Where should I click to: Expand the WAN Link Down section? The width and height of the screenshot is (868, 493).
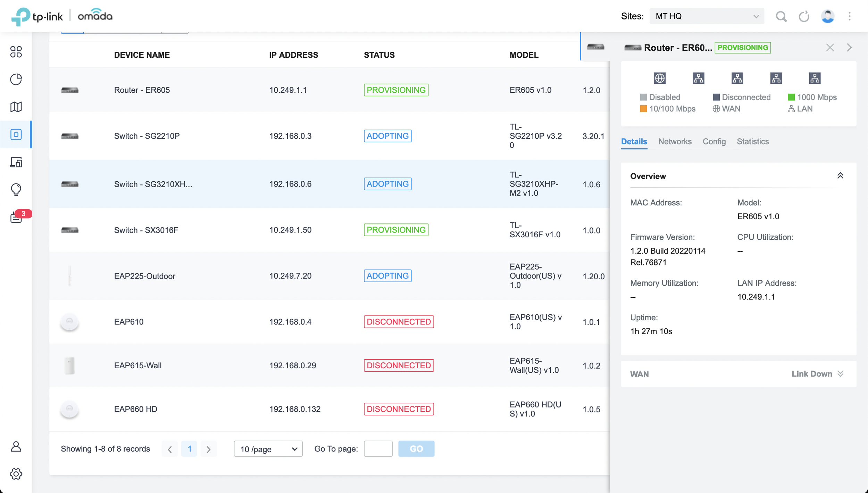(840, 374)
